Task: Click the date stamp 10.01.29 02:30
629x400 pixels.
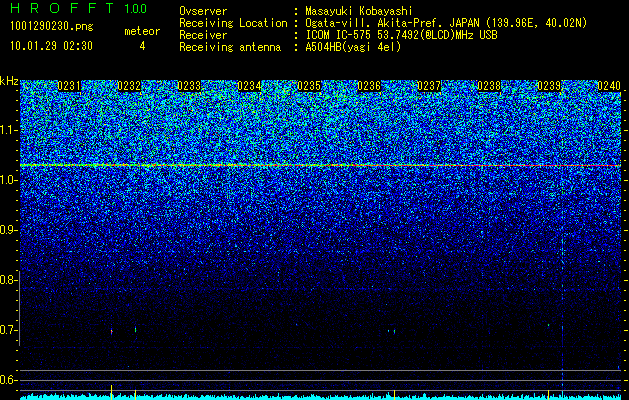Action: click(x=51, y=46)
